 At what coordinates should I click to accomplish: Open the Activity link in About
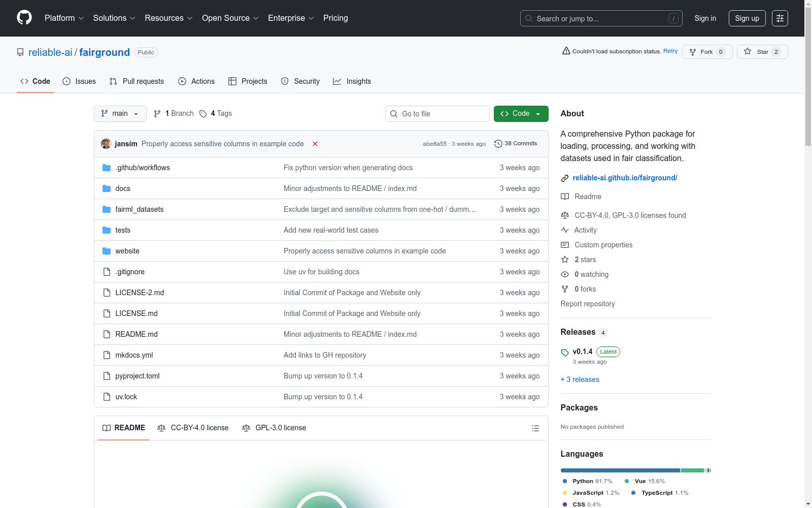tap(585, 230)
